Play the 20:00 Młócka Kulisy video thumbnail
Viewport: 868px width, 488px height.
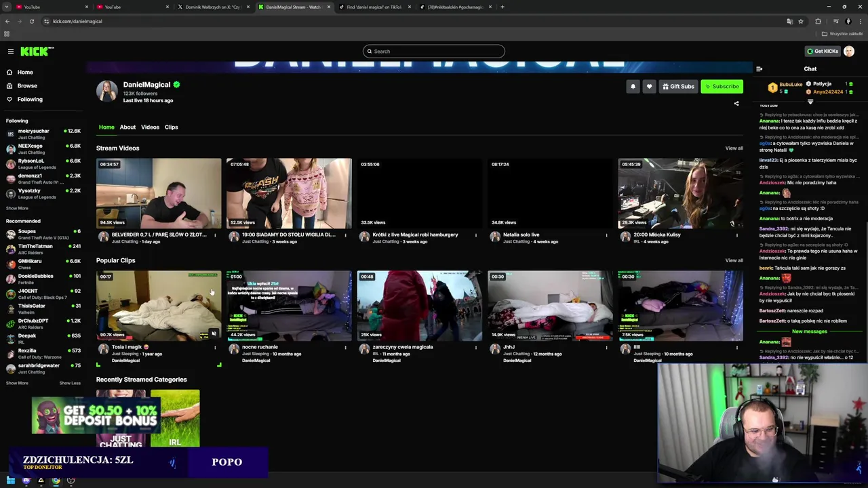(x=680, y=193)
